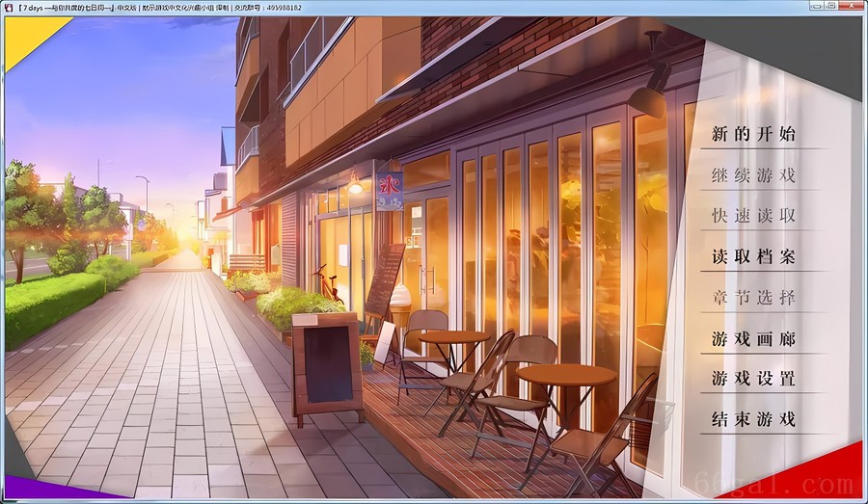The height and width of the screenshot is (504, 868).
Task: Click the yellow triangle in top-left corner
Action: [21, 34]
